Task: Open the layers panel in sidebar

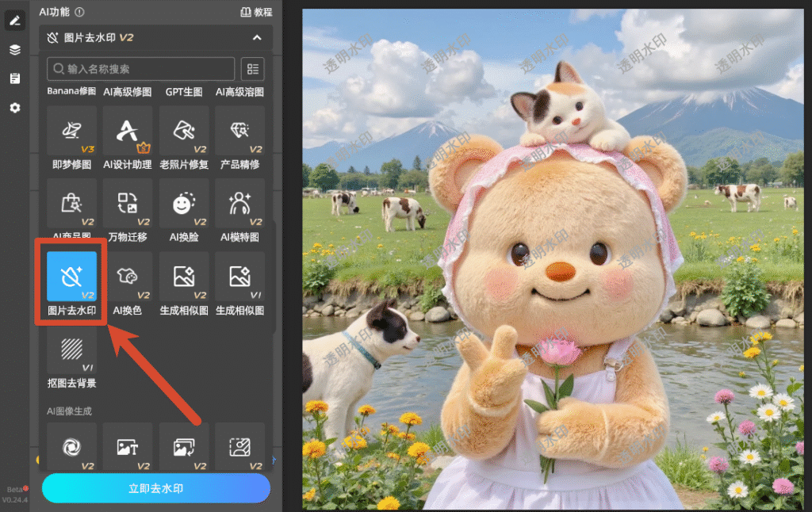Action: click(15, 50)
